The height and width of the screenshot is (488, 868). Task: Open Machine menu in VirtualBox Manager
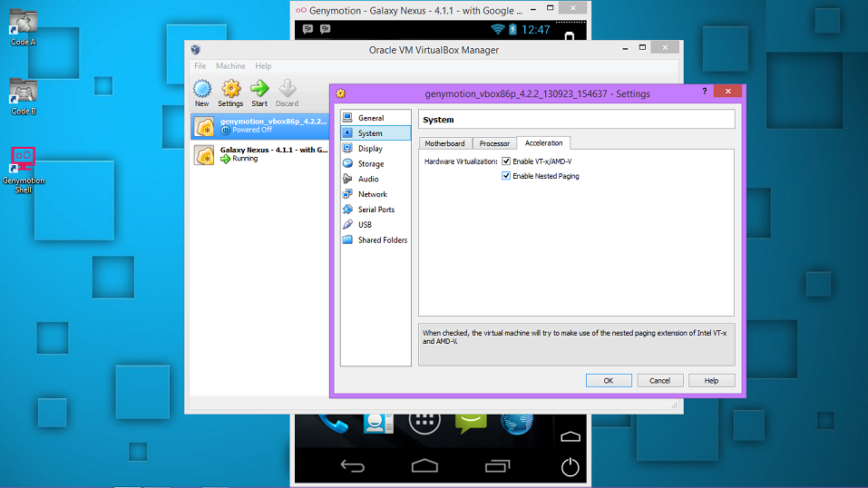[x=230, y=66]
